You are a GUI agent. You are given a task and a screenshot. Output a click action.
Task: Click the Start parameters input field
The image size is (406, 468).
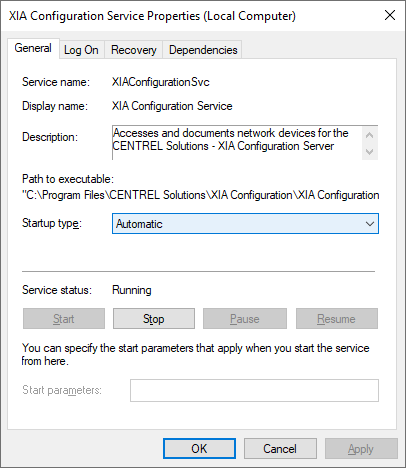coord(254,390)
